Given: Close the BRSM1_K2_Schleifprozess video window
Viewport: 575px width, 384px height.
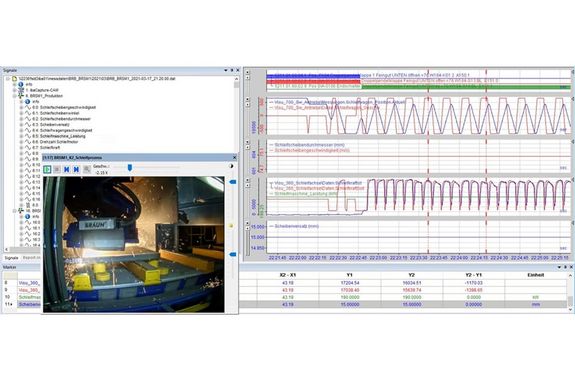Looking at the screenshot, I should [235, 157].
